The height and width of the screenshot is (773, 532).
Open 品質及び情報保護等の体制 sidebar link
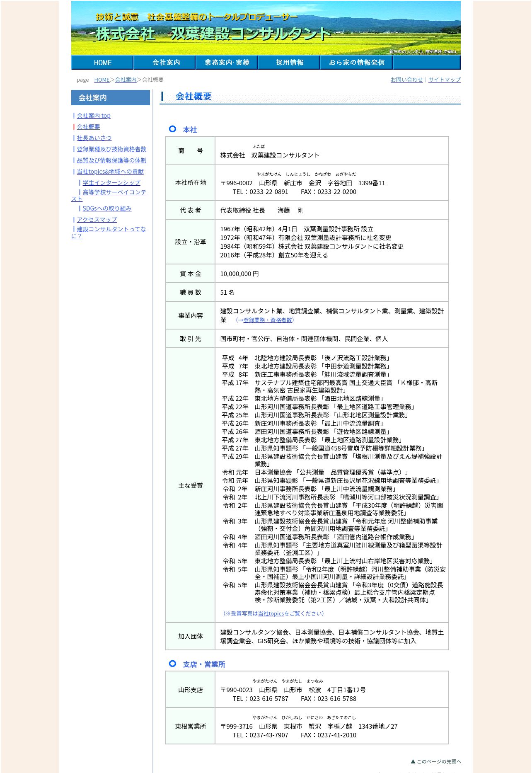[x=111, y=160]
